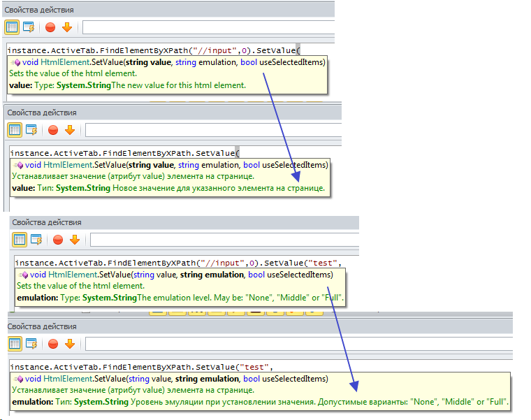The height and width of the screenshot is (420, 531).
Task: Click the toolbar text field in the bottom panel
Action: pyautogui.click(x=299, y=344)
